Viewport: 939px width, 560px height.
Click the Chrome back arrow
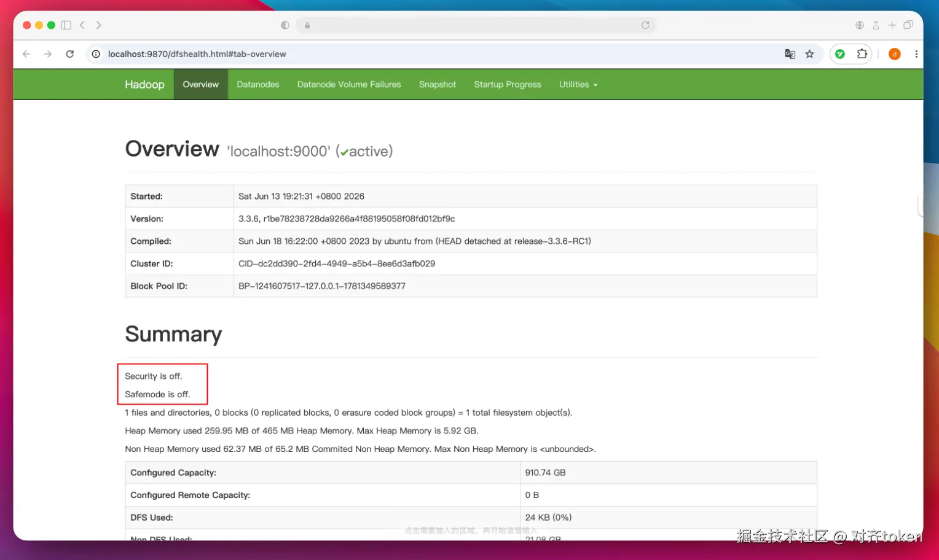point(26,54)
